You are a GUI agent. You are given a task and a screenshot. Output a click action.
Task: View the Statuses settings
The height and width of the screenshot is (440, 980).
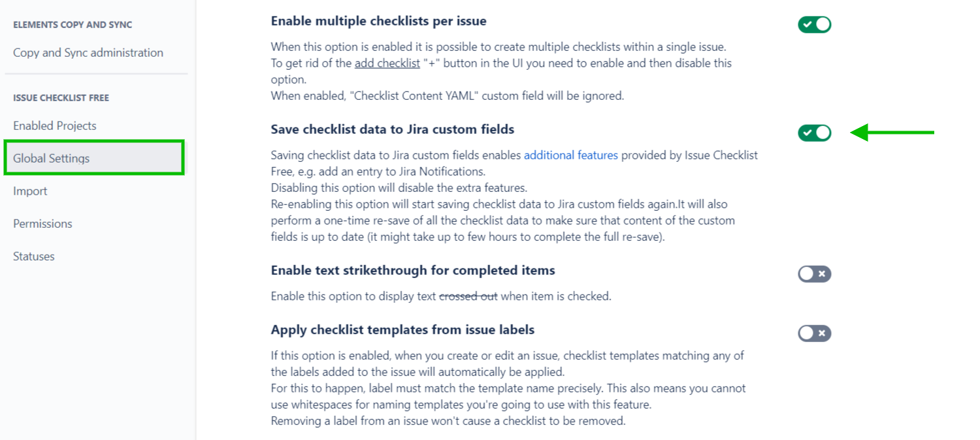33,256
